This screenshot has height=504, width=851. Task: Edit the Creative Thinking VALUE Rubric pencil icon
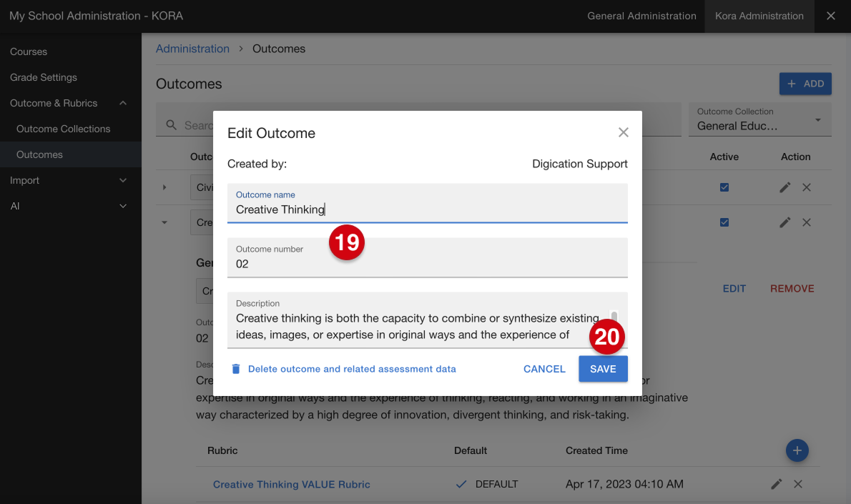777,484
